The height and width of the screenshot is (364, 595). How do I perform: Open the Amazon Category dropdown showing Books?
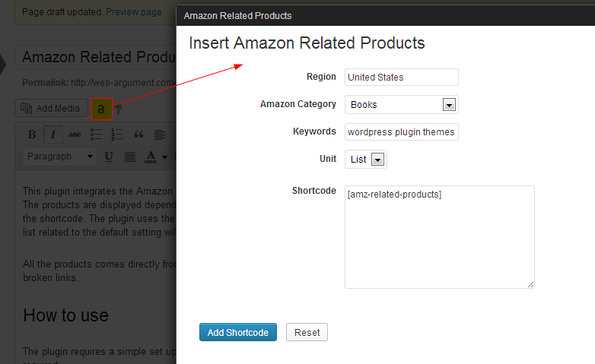(402, 105)
